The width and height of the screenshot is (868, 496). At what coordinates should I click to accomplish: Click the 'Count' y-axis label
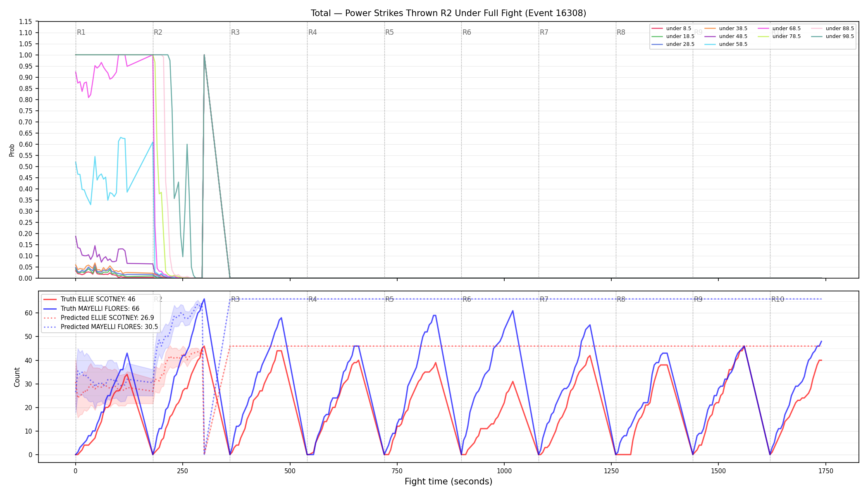click(17, 377)
